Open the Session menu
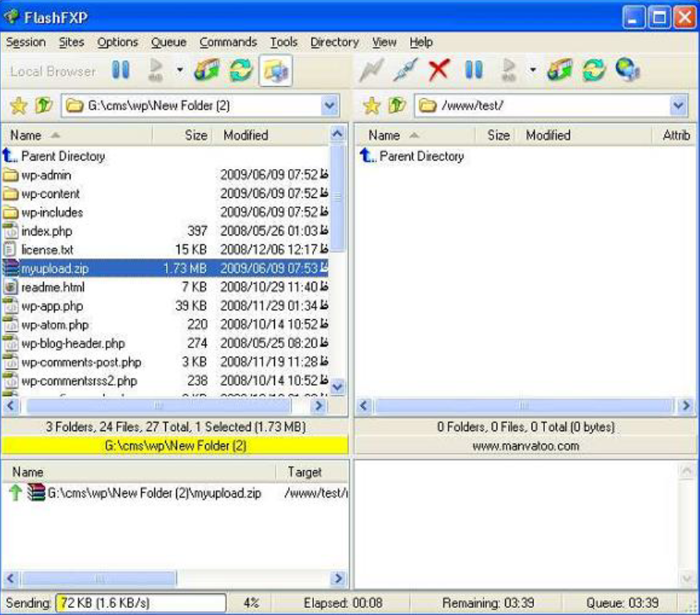 click(x=26, y=42)
